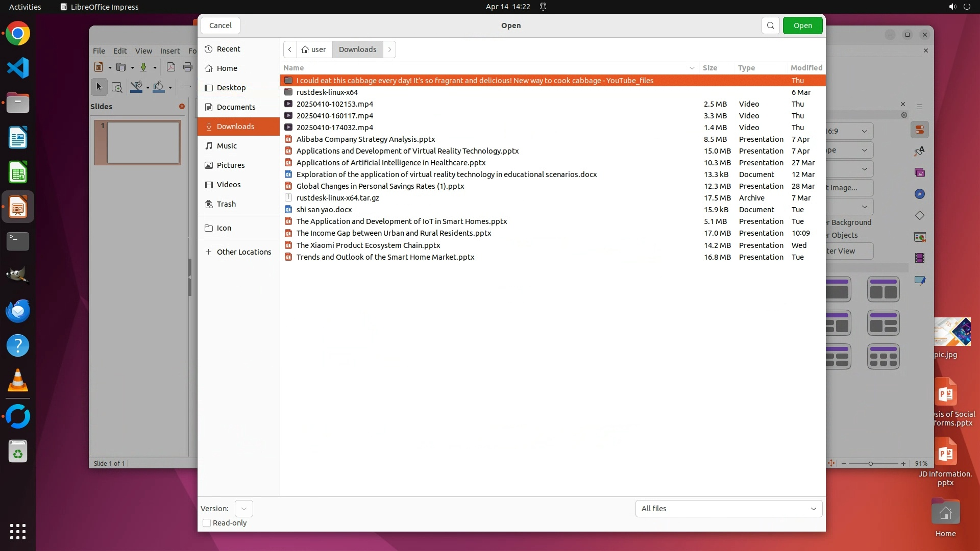Click the Cancel button

click(220, 26)
